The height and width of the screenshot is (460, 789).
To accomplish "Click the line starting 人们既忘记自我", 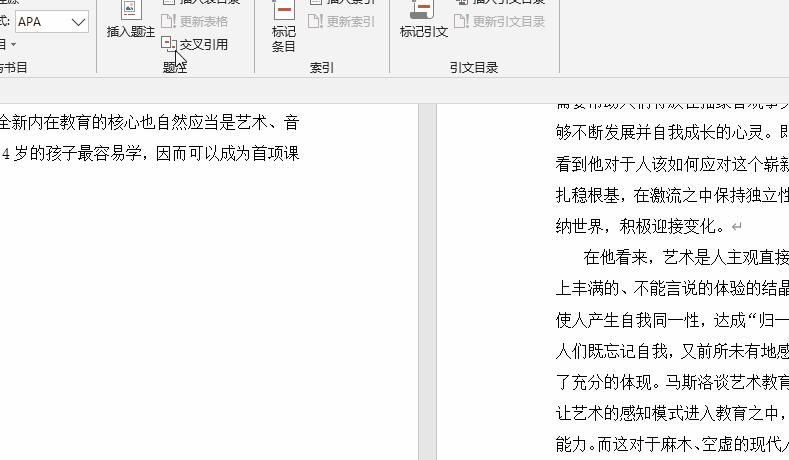I will 672,351.
